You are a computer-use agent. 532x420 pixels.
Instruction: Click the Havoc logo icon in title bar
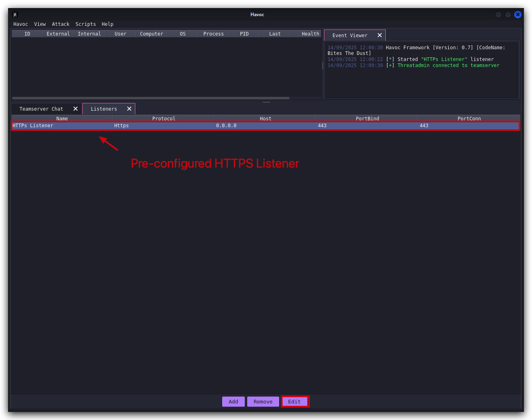(15, 15)
